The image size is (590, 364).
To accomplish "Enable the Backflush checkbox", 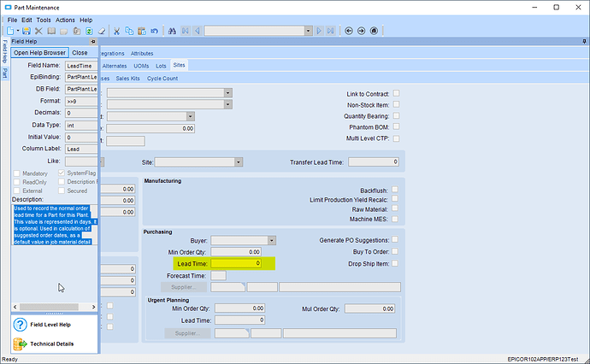I will tap(395, 190).
